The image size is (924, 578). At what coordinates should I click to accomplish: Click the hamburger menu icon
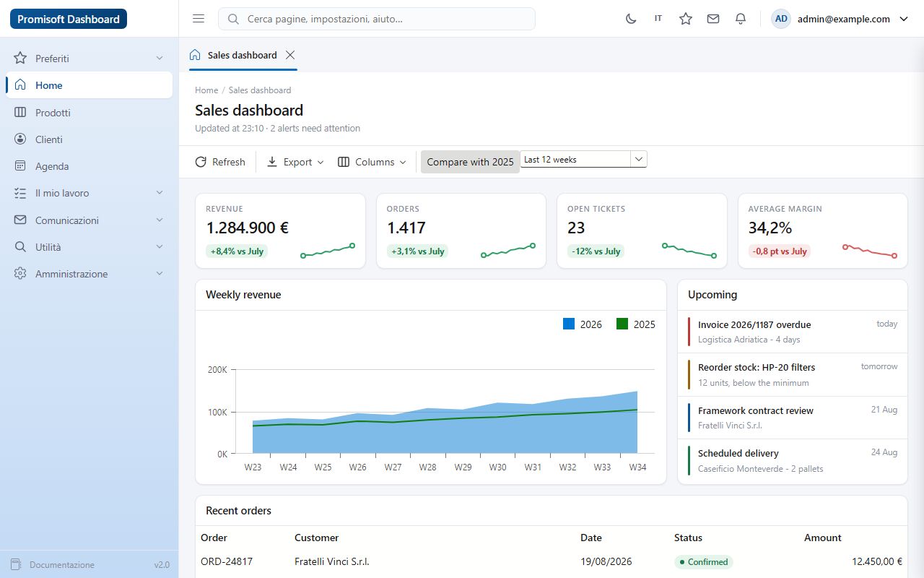199,19
